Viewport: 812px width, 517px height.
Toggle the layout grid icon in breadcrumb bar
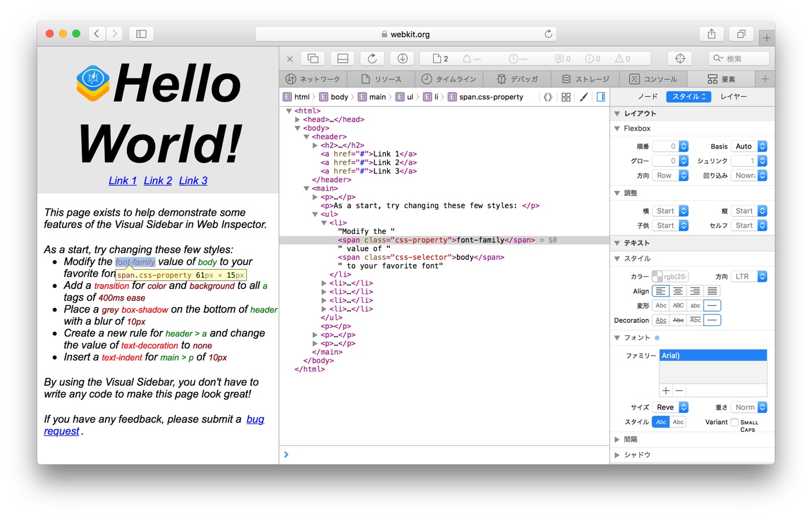[x=566, y=97]
